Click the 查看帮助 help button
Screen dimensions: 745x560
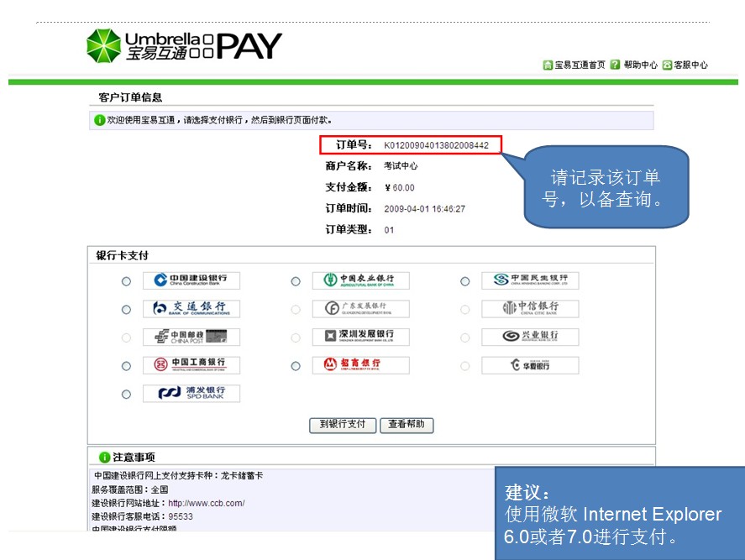[407, 425]
